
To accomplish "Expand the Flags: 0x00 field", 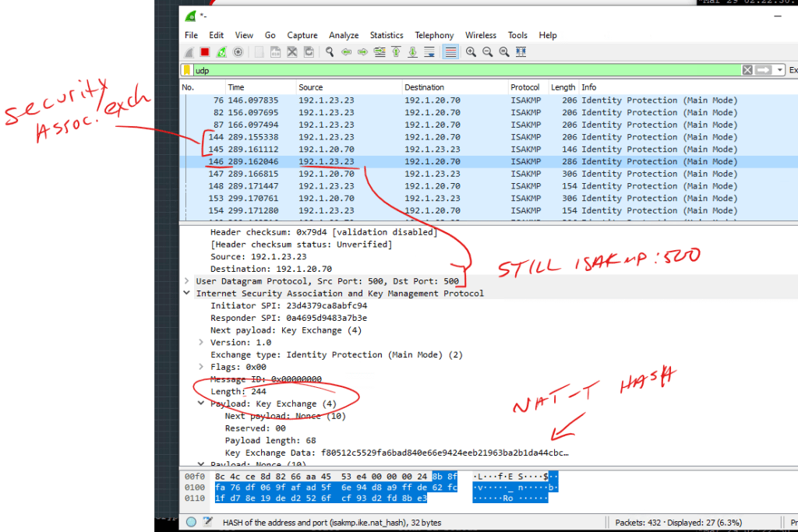I will coord(201,367).
